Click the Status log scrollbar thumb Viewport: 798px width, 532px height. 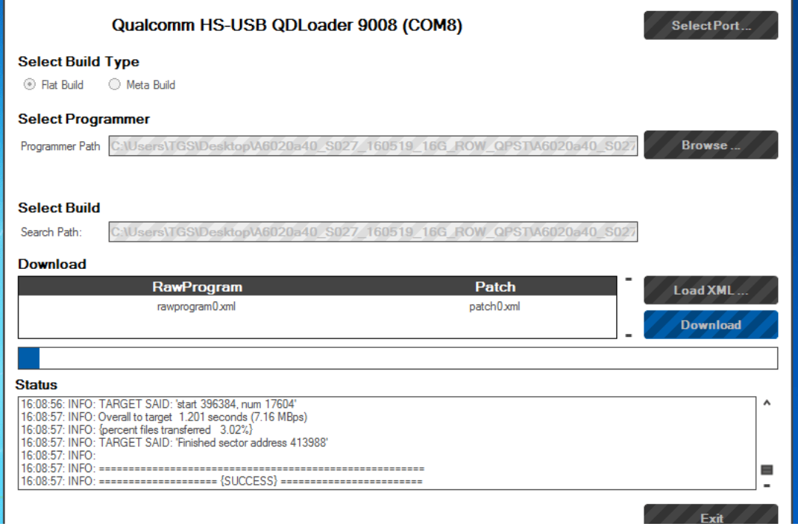(x=766, y=469)
